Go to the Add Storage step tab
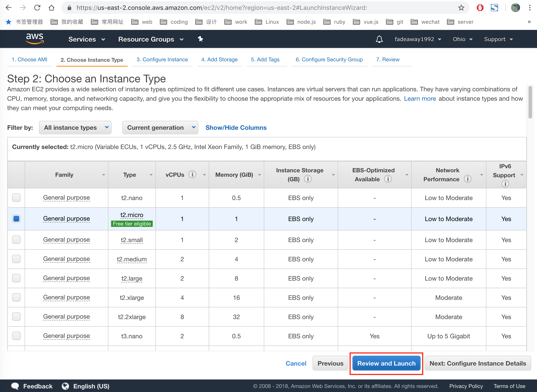The height and width of the screenshot is (392, 537). (219, 60)
